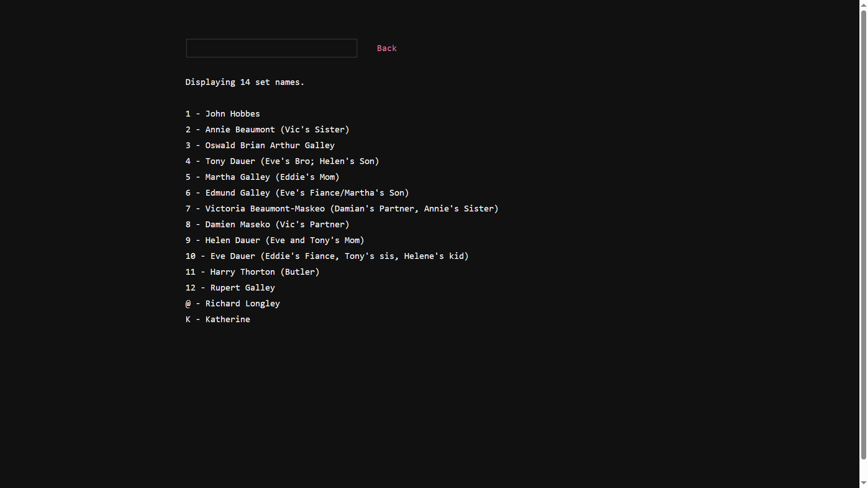The width and height of the screenshot is (868, 488).
Task: Click the vertical scrollbar thumb
Action: tap(863, 235)
